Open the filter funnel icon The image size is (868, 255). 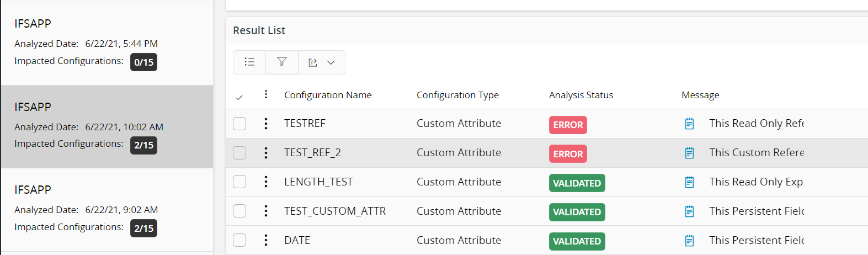pyautogui.click(x=282, y=62)
